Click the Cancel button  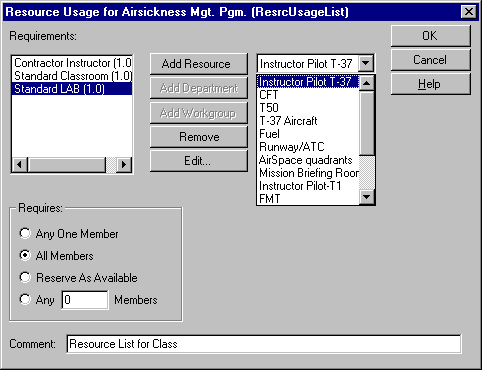coord(430,60)
